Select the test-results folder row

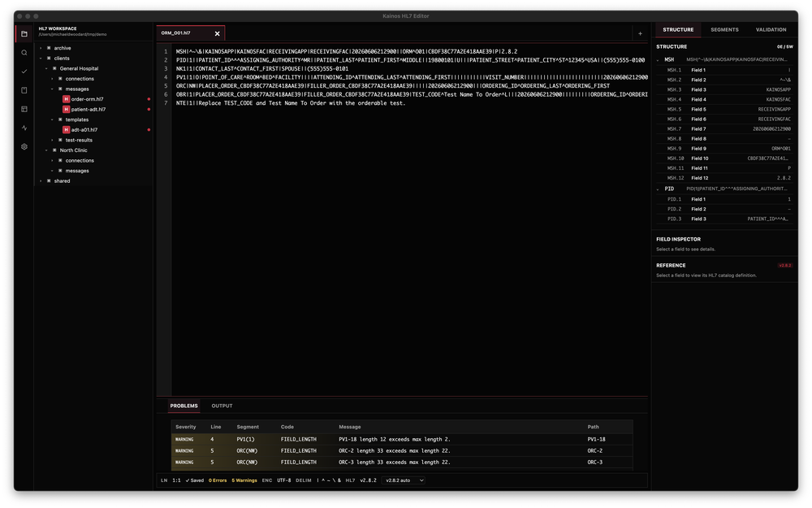pos(94,140)
